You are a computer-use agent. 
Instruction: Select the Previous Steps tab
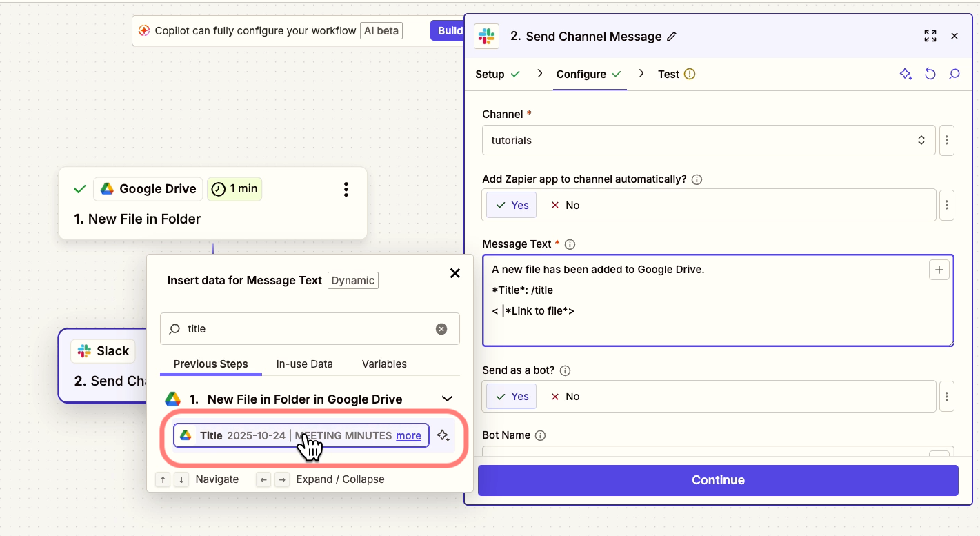click(x=210, y=364)
